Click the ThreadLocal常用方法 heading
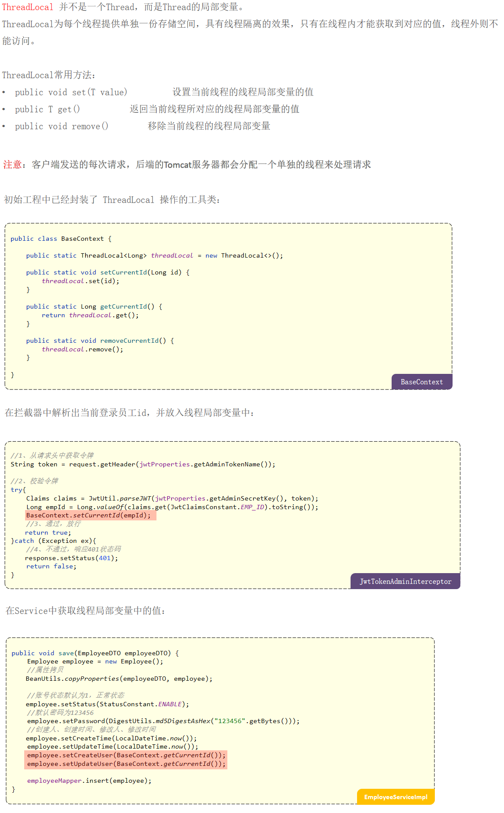The width and height of the screenshot is (504, 813). pyautogui.click(x=48, y=75)
